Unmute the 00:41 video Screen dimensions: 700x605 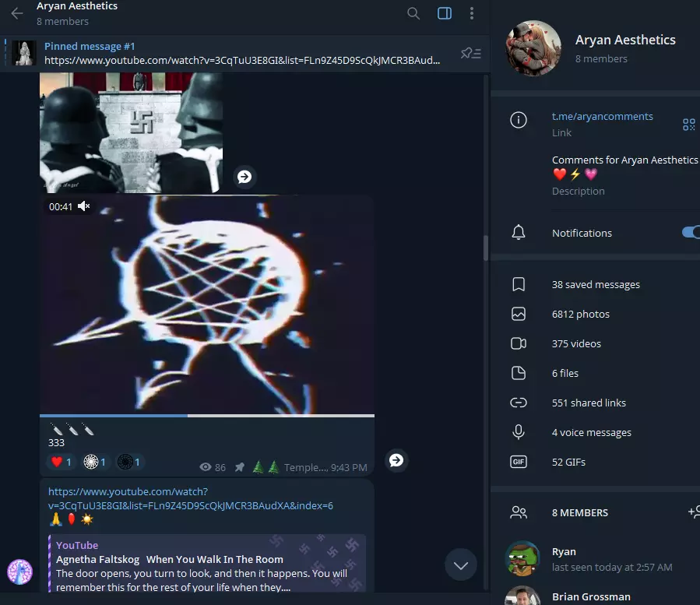point(83,206)
